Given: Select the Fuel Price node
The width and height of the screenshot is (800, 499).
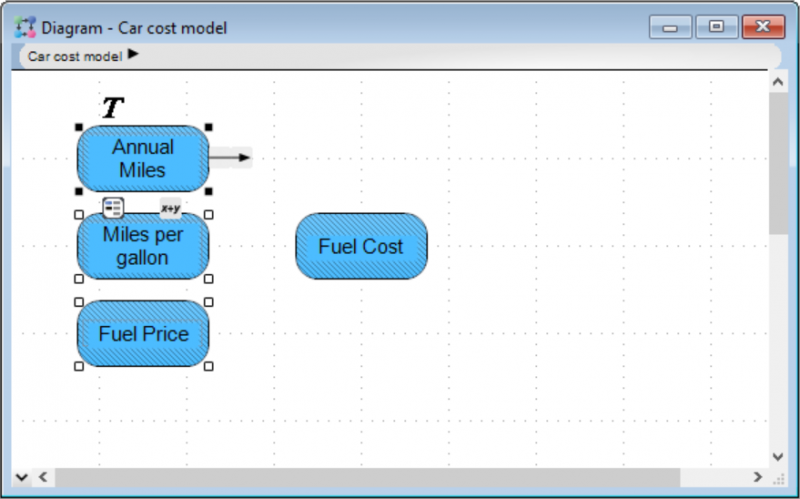Looking at the screenshot, I should (143, 334).
